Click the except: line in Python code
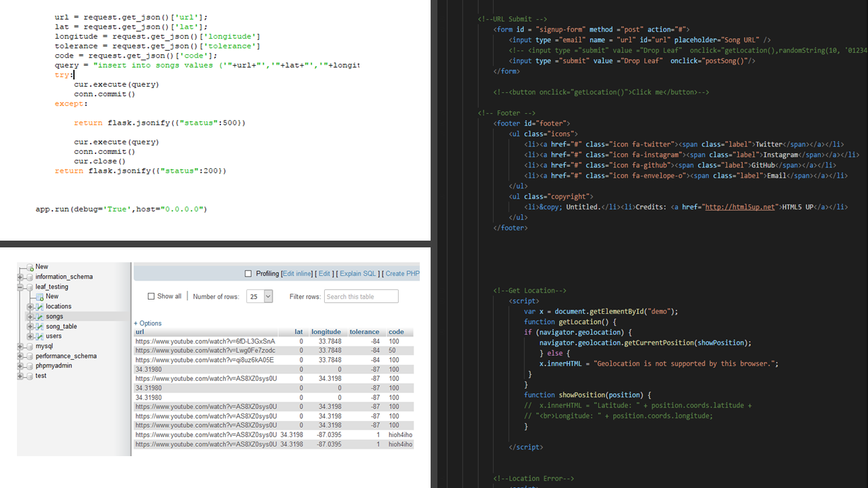 (71, 104)
